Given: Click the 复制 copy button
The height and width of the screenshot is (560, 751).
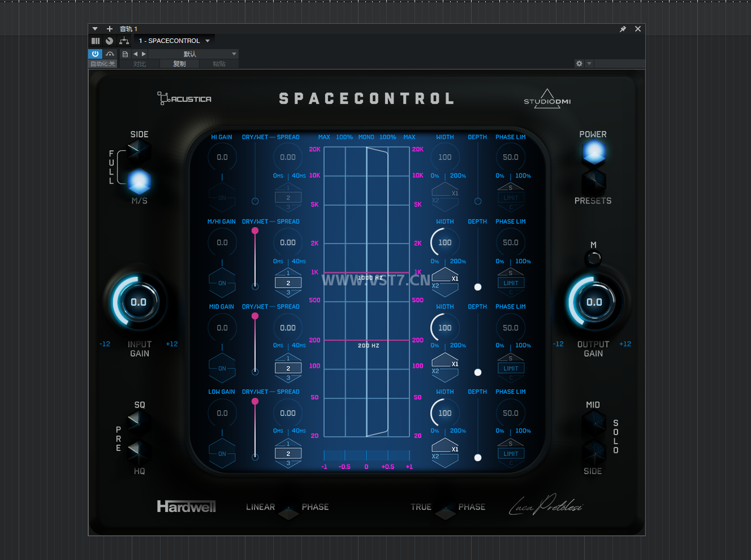Looking at the screenshot, I should 179,64.
